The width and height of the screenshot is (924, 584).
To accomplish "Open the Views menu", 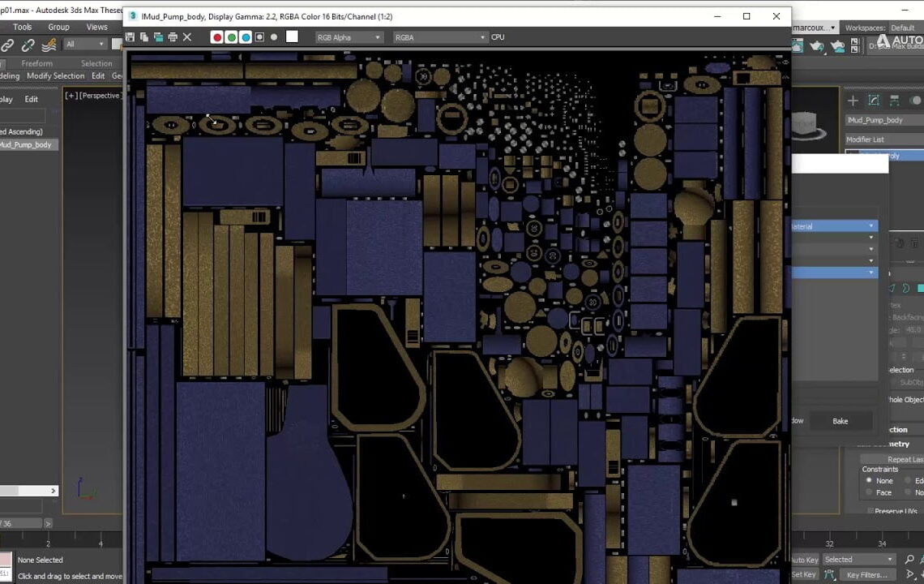I will tap(97, 27).
